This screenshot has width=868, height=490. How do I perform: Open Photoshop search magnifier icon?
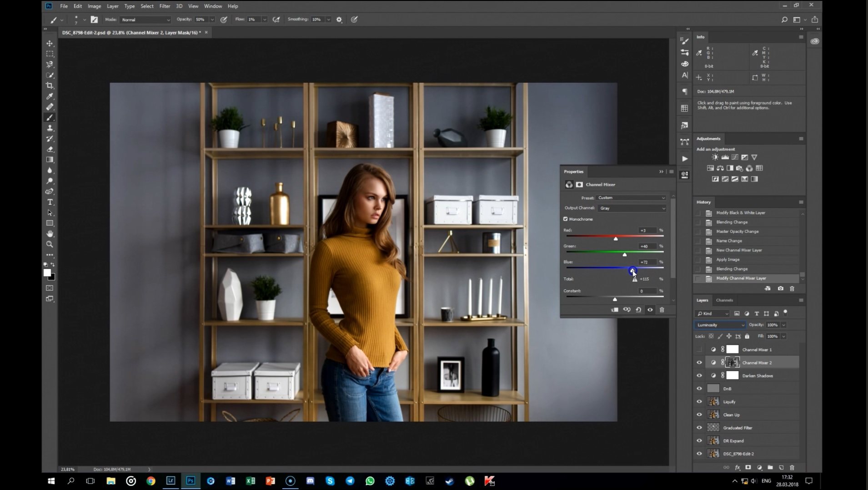(x=784, y=20)
